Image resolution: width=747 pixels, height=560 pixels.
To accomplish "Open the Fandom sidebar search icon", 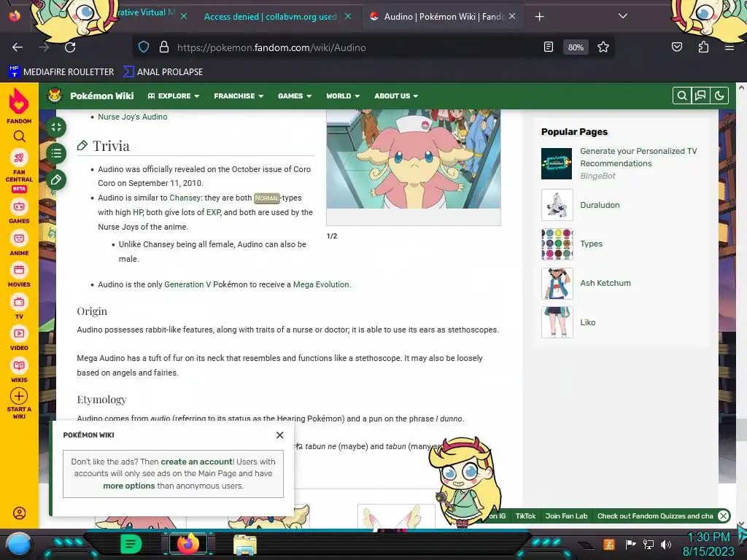I will tap(19, 136).
